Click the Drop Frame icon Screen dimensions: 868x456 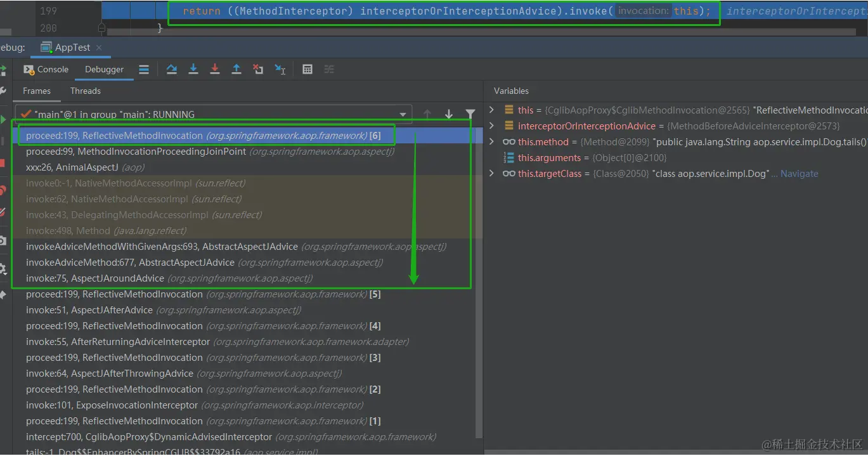click(x=258, y=69)
